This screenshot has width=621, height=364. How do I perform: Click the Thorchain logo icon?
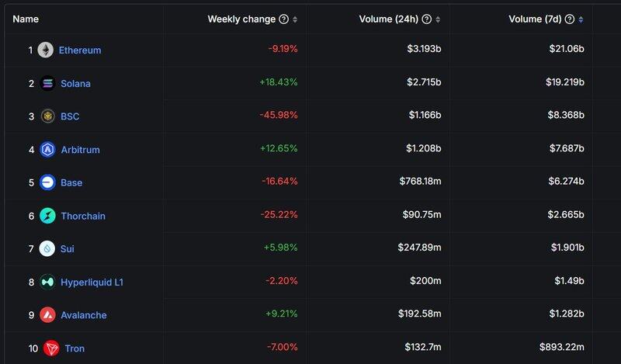click(x=48, y=216)
